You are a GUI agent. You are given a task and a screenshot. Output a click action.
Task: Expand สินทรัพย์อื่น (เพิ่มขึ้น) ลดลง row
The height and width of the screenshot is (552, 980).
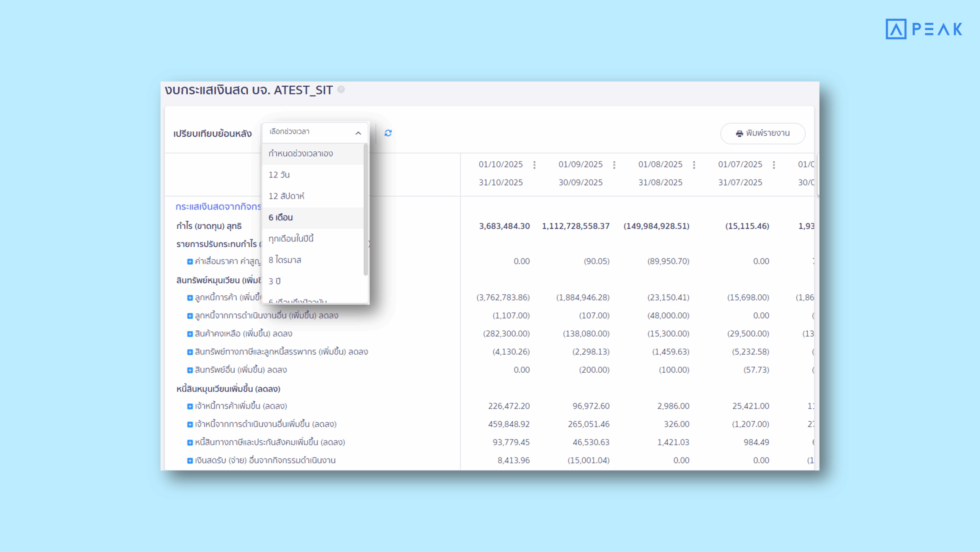(x=190, y=370)
